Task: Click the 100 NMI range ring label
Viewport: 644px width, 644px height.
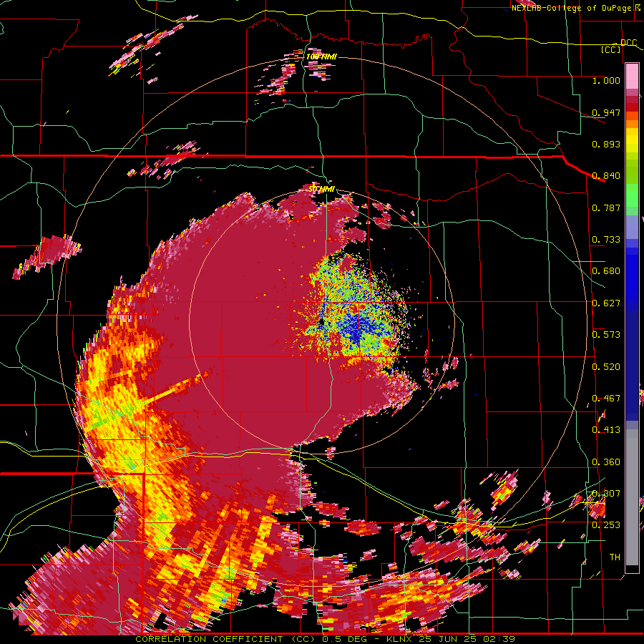Action: (x=321, y=57)
